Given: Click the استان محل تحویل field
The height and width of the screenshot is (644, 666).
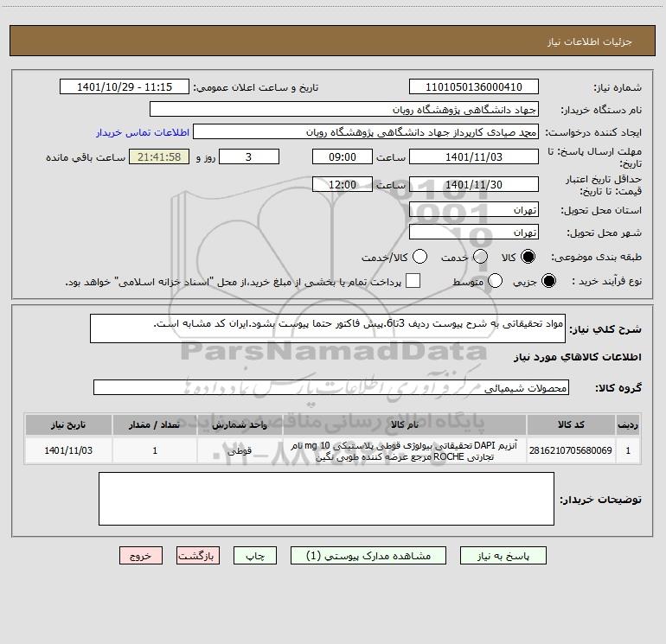Looking at the screenshot, I should 474,210.
